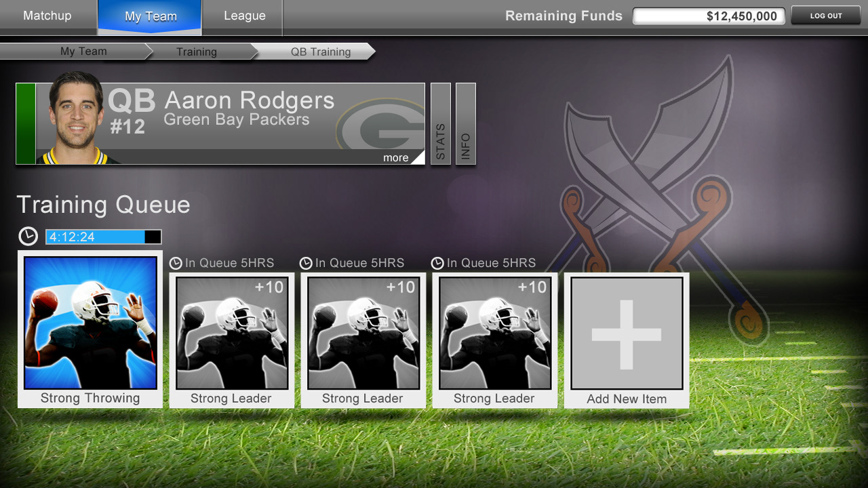
Task: Click the 'Training Queue' heading
Action: point(103,205)
